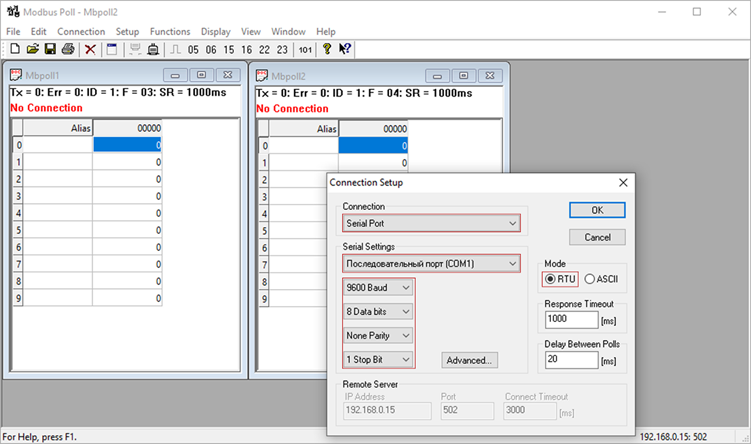Open the 8 Data bits dropdown
Viewport: 751px width, 444px height.
[x=378, y=311]
